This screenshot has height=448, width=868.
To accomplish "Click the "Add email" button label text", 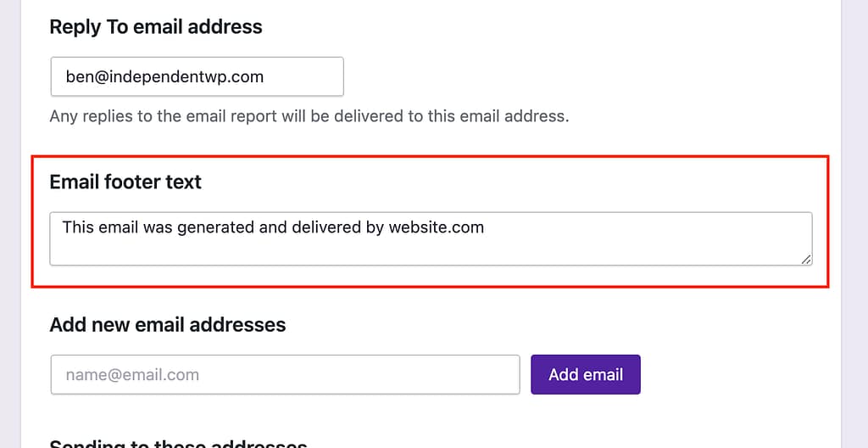I will pos(586,374).
